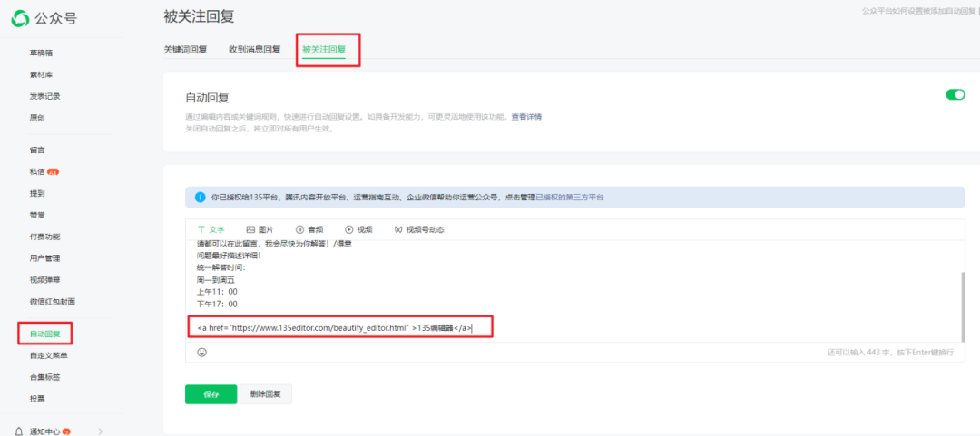Image resolution: width=980 pixels, height=436 pixels.
Task: Open 留言 in the sidebar
Action: [37, 150]
